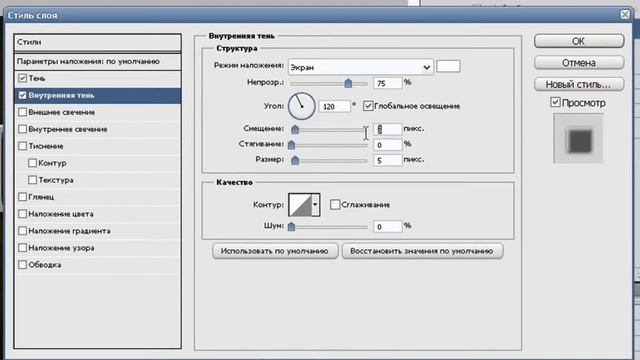Check the Текстура sub-option checkbox

coord(32,180)
